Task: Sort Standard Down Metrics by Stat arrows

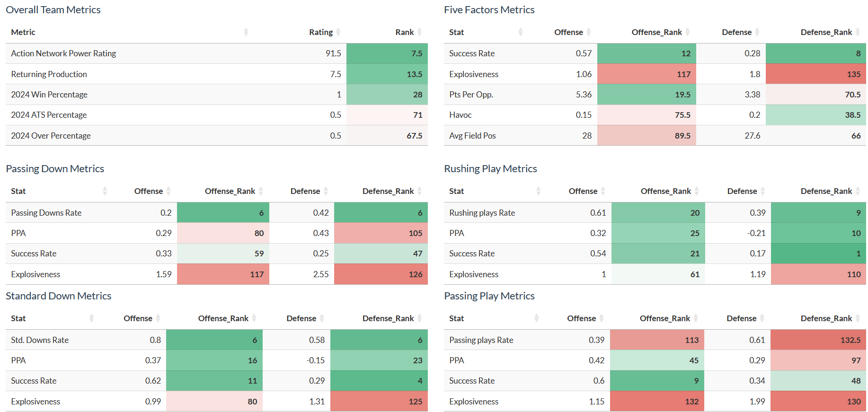Action: click(92, 318)
